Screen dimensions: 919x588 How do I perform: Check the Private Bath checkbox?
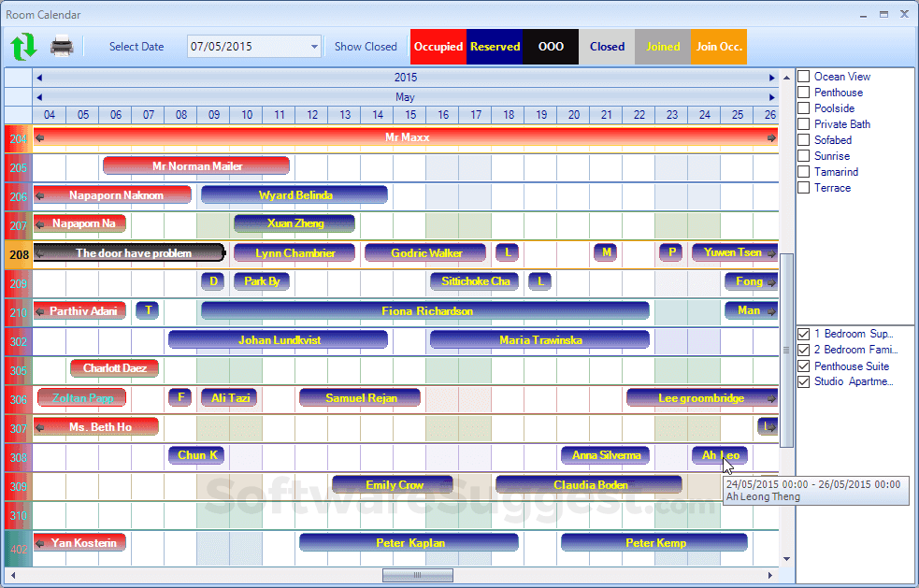click(804, 123)
